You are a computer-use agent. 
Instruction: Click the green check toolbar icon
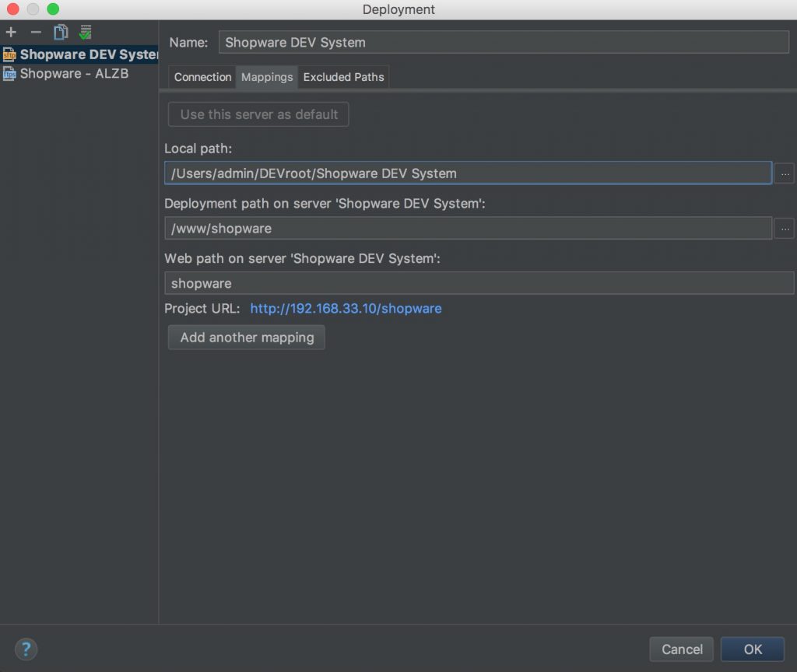(x=84, y=32)
